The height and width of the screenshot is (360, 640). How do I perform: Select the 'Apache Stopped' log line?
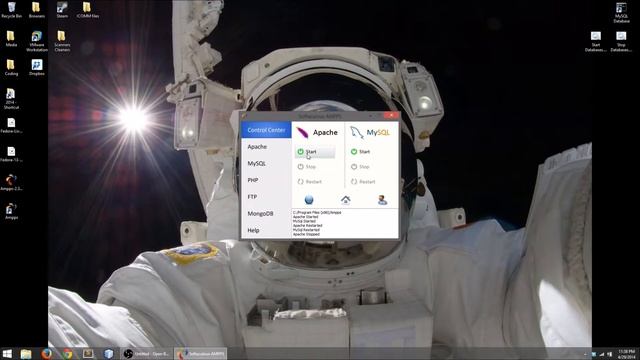306,234
